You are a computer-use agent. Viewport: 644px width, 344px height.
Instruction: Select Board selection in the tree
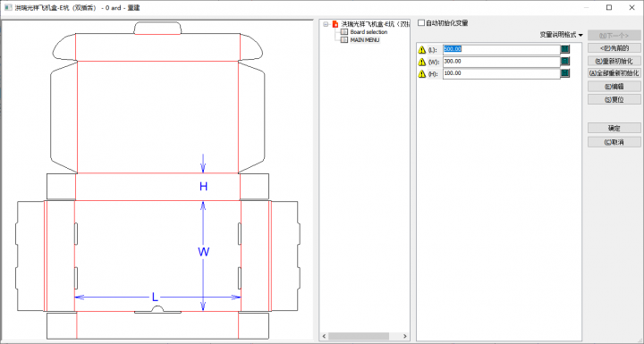click(369, 32)
